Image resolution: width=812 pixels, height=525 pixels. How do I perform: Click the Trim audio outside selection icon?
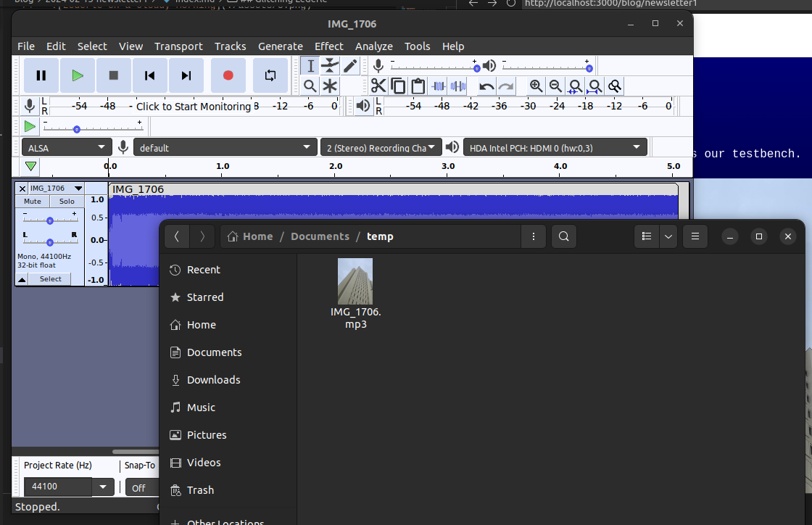click(x=438, y=86)
